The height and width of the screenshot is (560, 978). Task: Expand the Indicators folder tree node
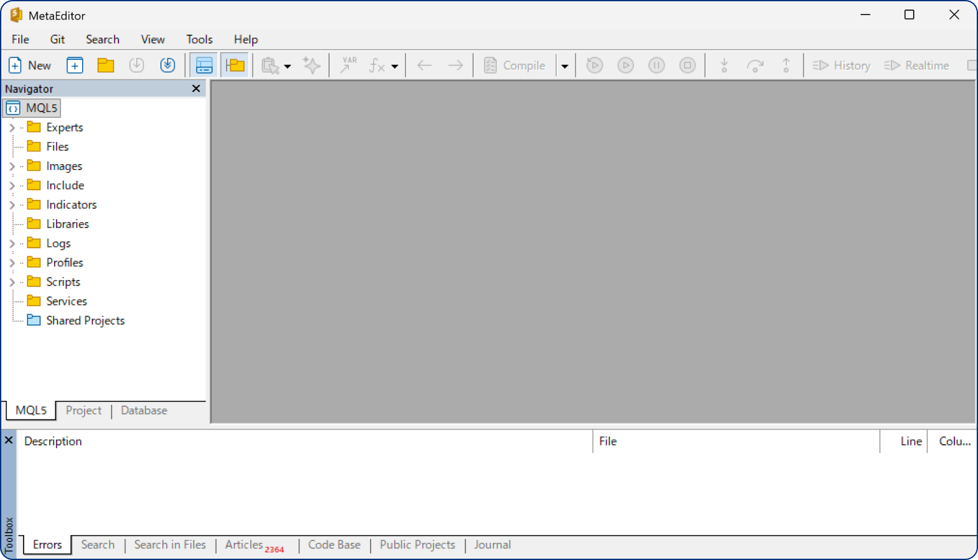coord(11,205)
